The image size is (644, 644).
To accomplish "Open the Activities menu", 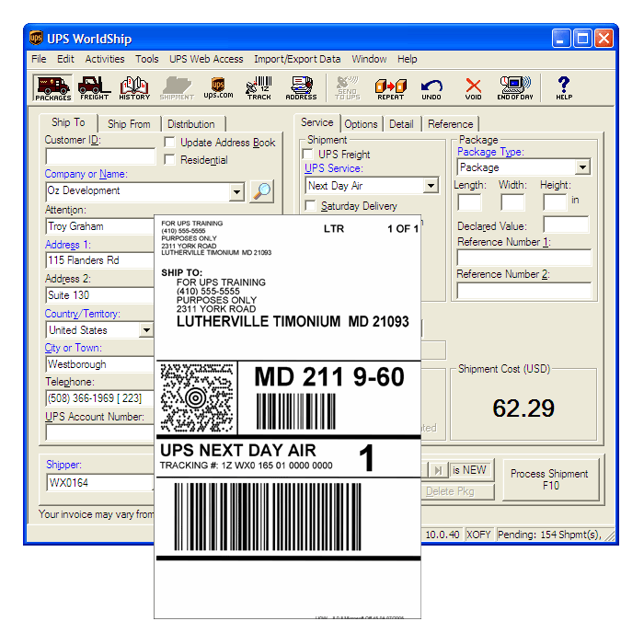I will (x=105, y=59).
